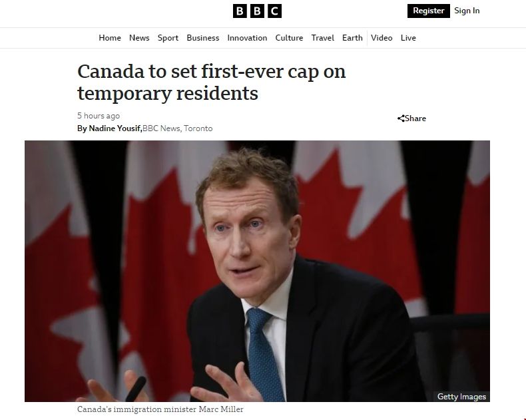
Task: Open the News section
Action: pos(139,38)
